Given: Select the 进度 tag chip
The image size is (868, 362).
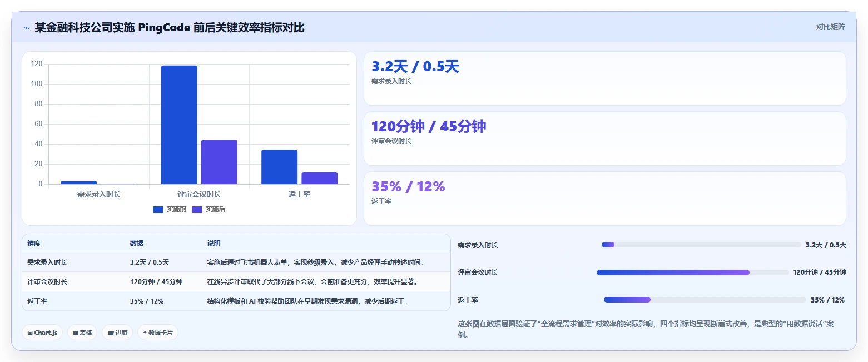Looking at the screenshot, I should point(117,333).
